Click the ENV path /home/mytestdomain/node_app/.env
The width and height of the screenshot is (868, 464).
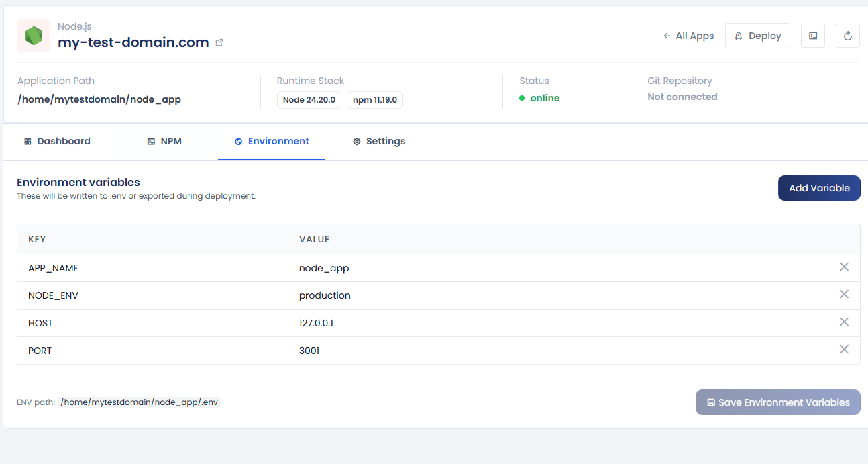point(139,402)
